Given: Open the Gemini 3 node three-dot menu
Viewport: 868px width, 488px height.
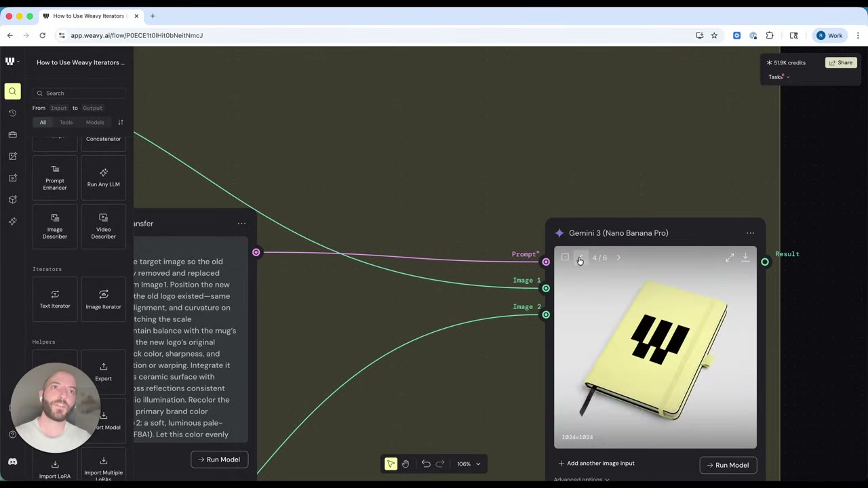Looking at the screenshot, I should coord(750,233).
